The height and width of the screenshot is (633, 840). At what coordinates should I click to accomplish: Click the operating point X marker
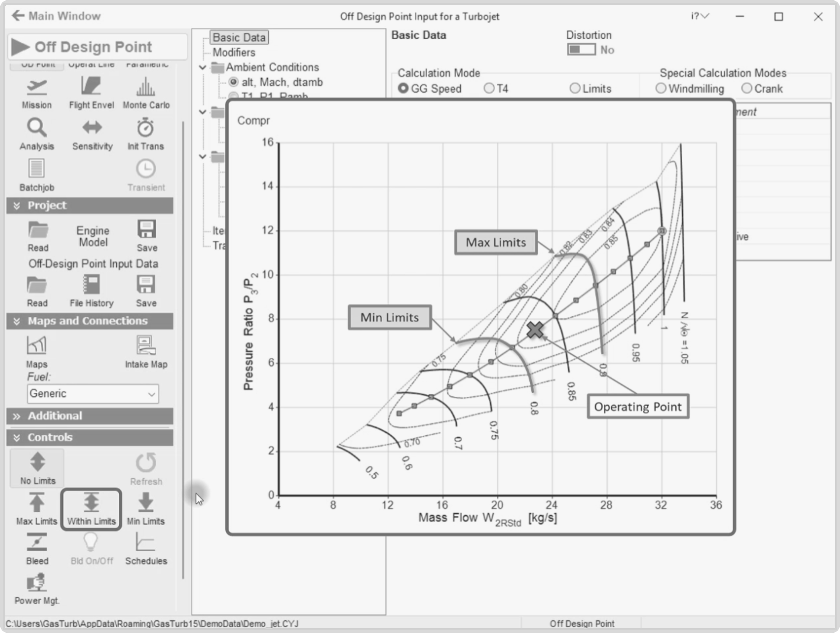pos(535,330)
